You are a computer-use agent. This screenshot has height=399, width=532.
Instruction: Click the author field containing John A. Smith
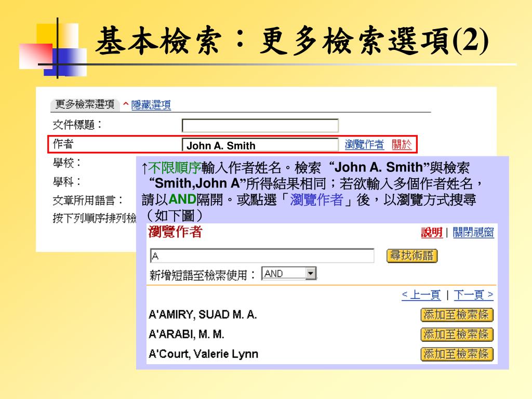260,145
